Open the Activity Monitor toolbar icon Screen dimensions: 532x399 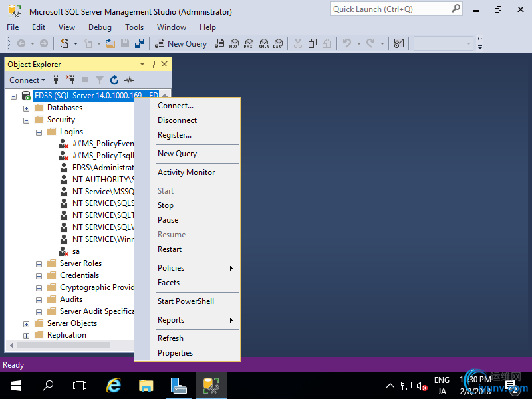(x=399, y=43)
